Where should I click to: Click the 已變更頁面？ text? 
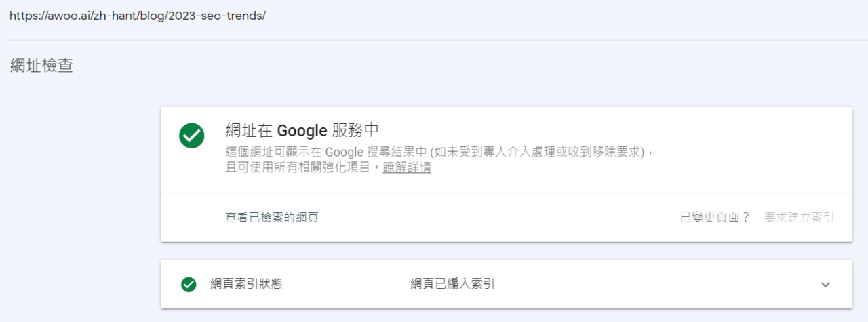715,218
